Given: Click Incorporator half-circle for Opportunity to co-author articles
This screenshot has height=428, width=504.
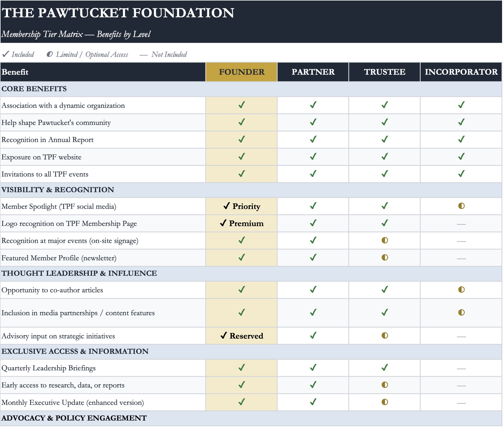Looking at the screenshot, I should coord(461,290).
